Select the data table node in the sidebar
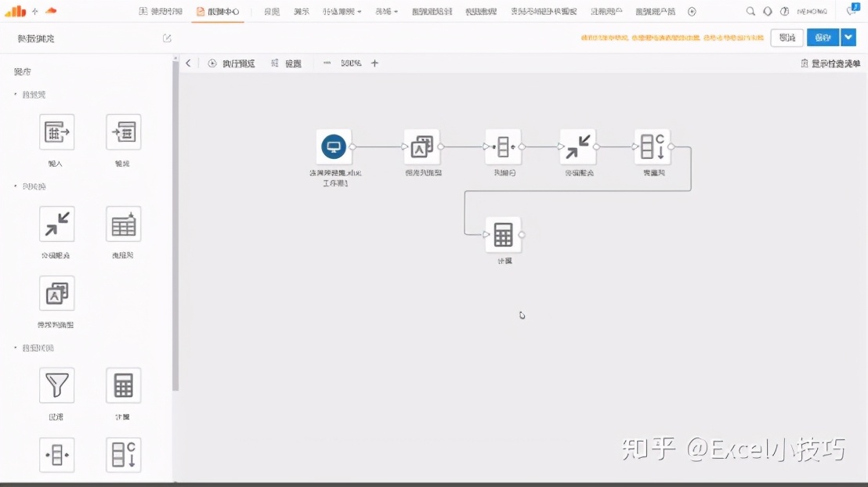Image resolution: width=868 pixels, height=487 pixels. [x=122, y=224]
